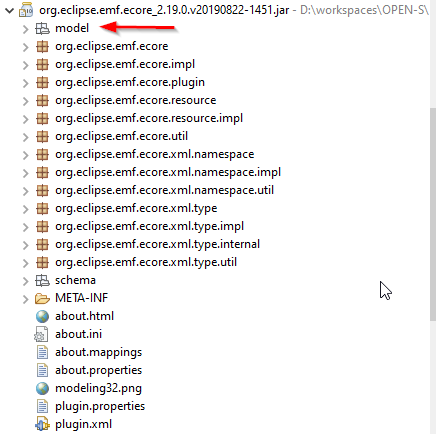Click the META-INF open folder icon
Viewport: 436px width, 434px height.
[x=42, y=298]
